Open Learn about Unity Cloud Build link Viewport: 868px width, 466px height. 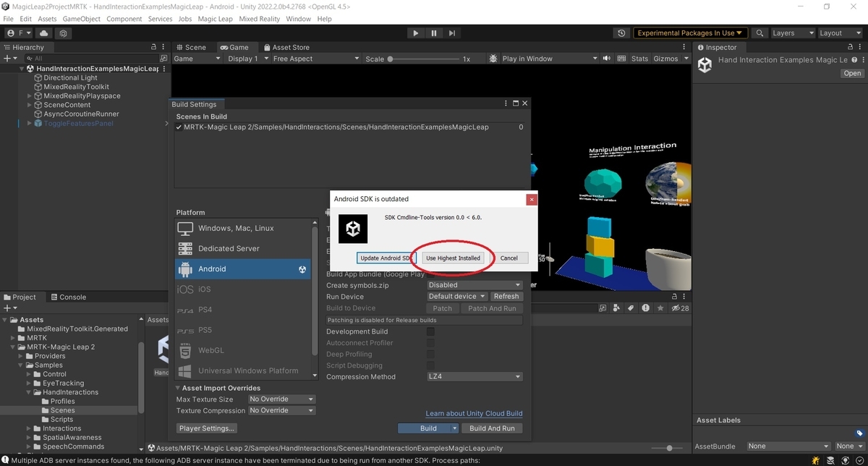pos(474,414)
